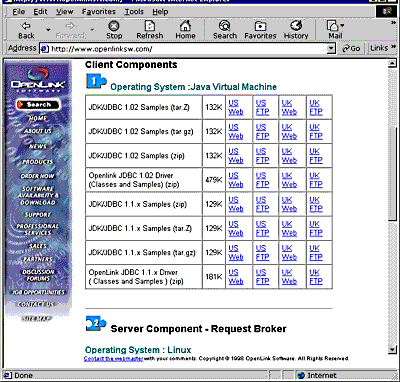Click the Done status page icon

tap(8, 376)
